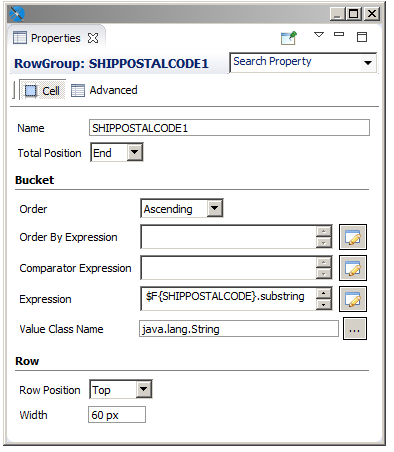Click the up arrow of Comparator Expression
Screen dimensions: 394x452
click(324, 262)
